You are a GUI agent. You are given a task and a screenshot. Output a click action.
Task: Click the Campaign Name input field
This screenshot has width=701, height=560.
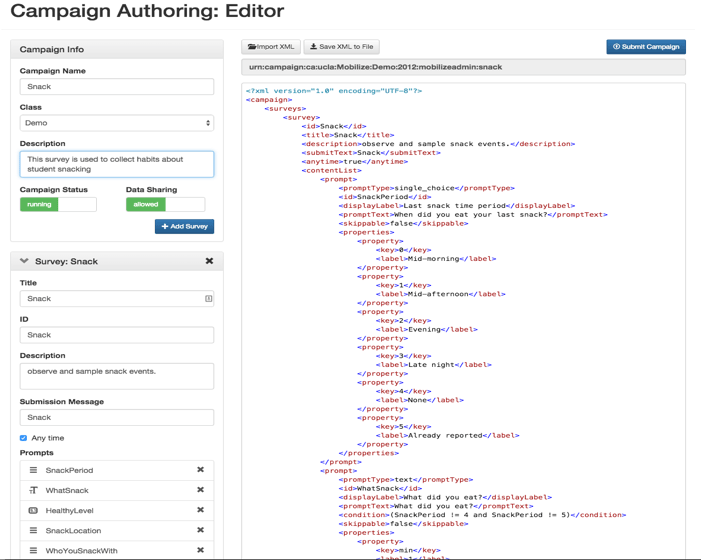[117, 87]
